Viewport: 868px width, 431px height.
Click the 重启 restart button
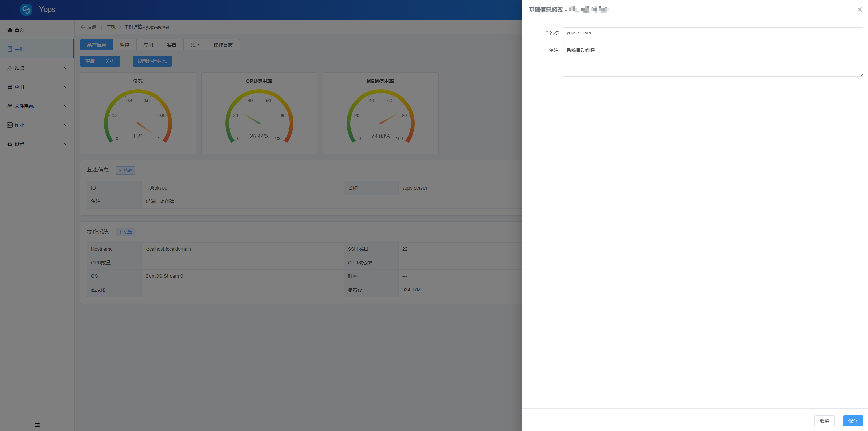pos(90,61)
